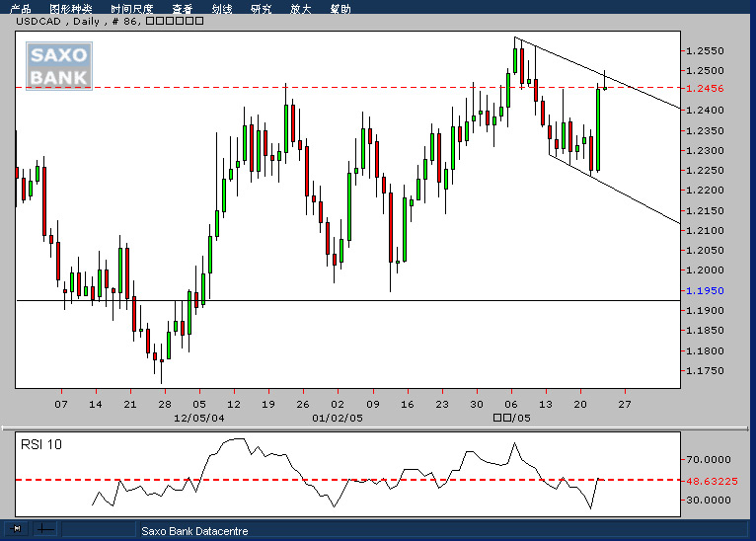Open the 研究 studies menu
This screenshot has height=541, width=756.
261,8
